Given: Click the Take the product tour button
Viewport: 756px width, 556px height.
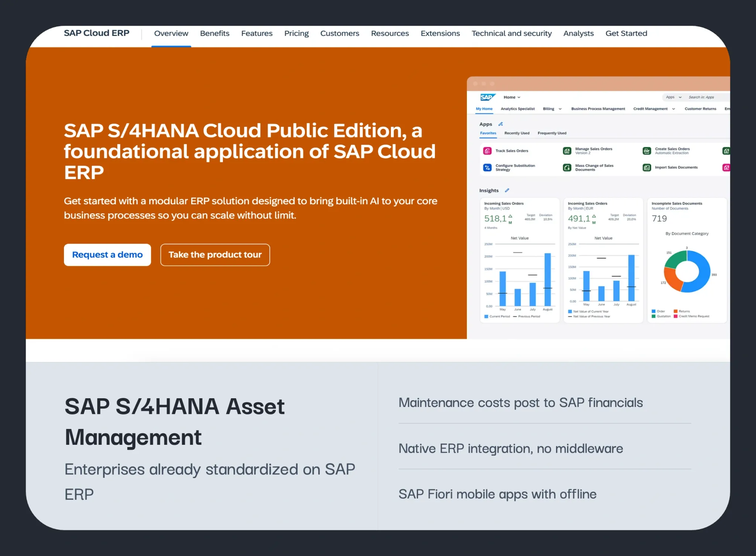Looking at the screenshot, I should pyautogui.click(x=215, y=255).
